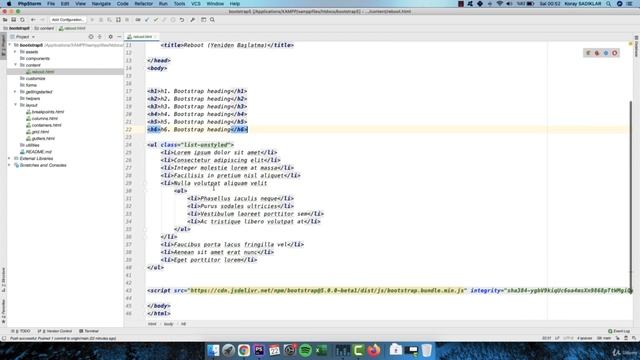This screenshot has width=640, height=360.
Task: Open the TODO tool window
Action: coord(21,331)
